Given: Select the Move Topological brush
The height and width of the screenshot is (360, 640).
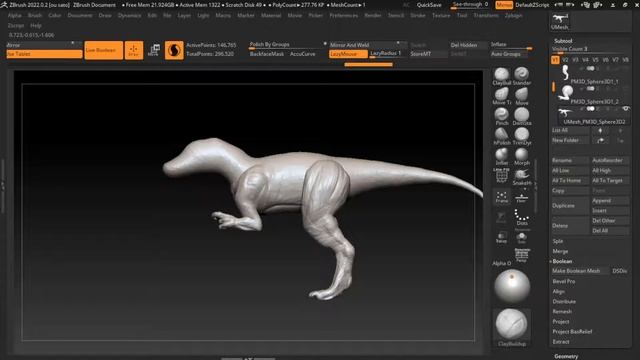Looking at the screenshot, I should [x=501, y=96].
